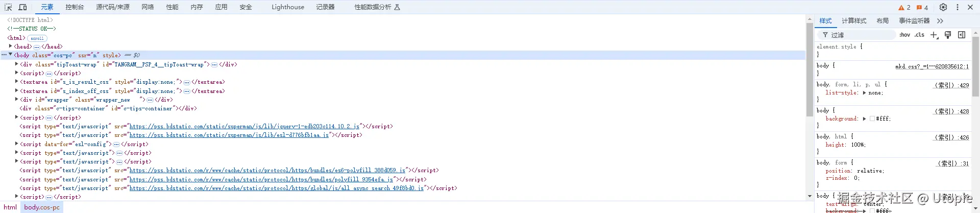This screenshot has width=980, height=213.
Task: Click the scroll badge next to html
Action: [37, 38]
